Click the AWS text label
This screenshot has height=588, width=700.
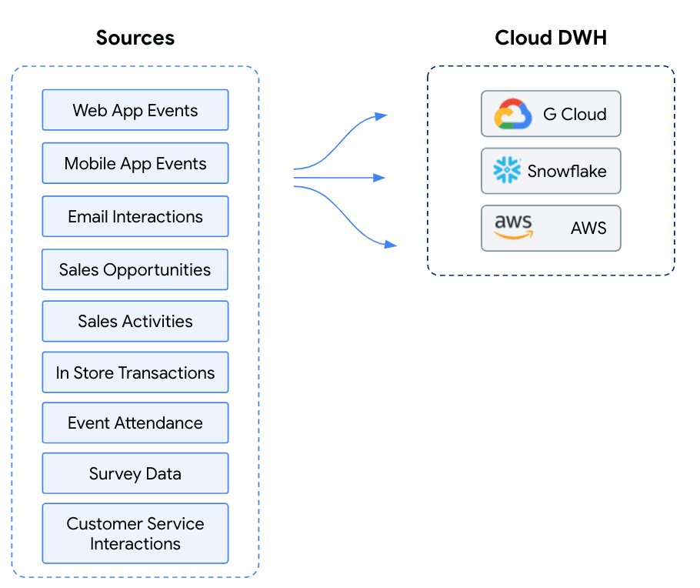pos(588,228)
